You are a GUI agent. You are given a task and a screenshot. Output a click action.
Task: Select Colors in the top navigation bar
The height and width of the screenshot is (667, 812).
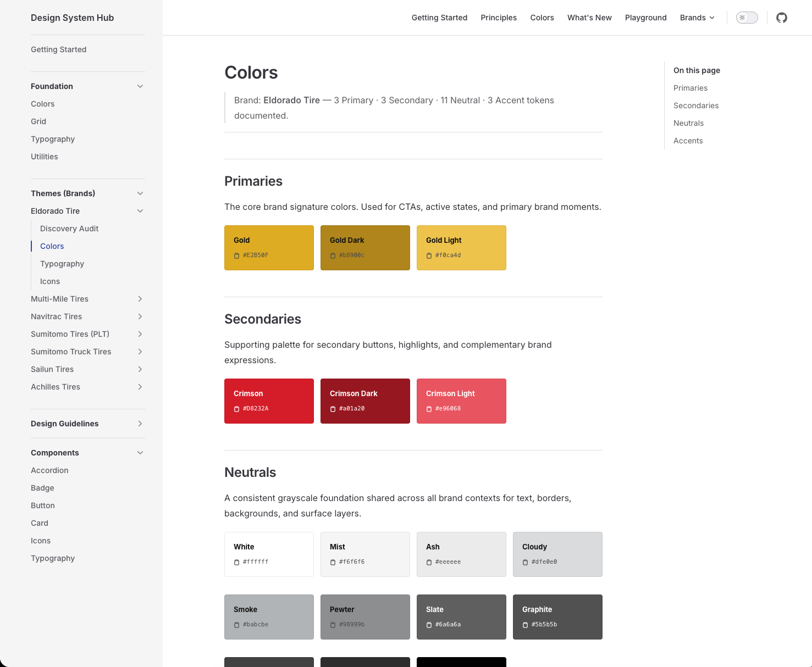(542, 18)
